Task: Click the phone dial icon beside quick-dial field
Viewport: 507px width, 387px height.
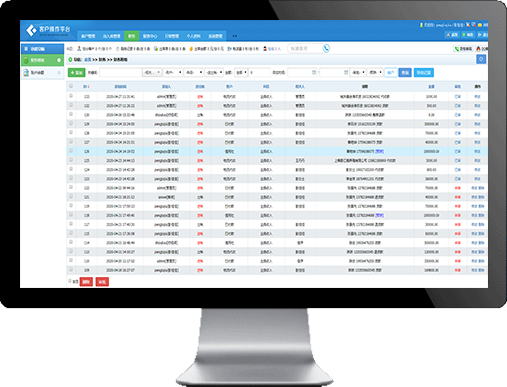Action: click(326, 49)
